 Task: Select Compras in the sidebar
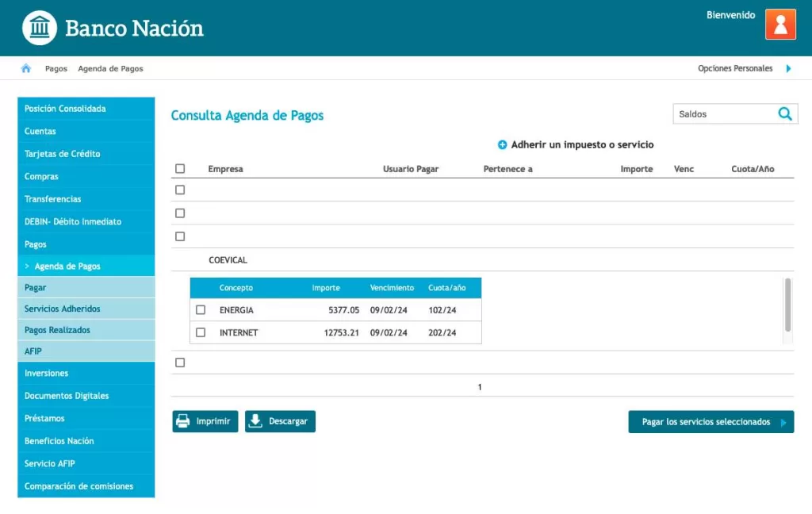point(86,176)
